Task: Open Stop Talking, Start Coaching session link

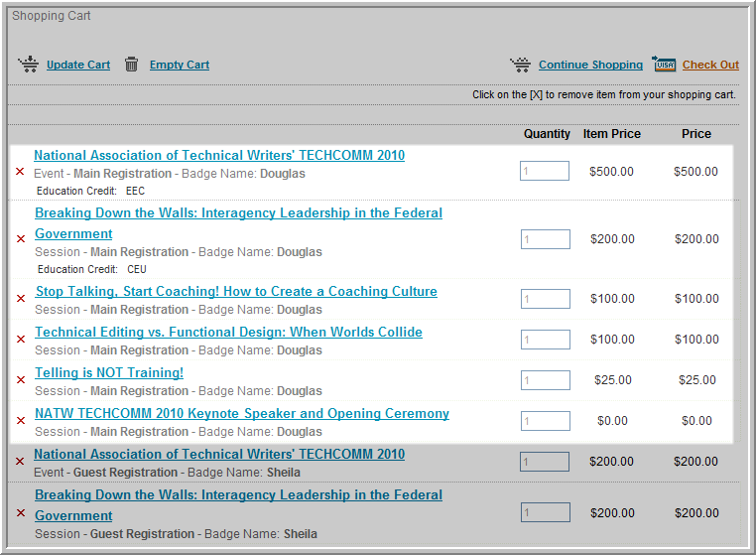Action: 236,292
